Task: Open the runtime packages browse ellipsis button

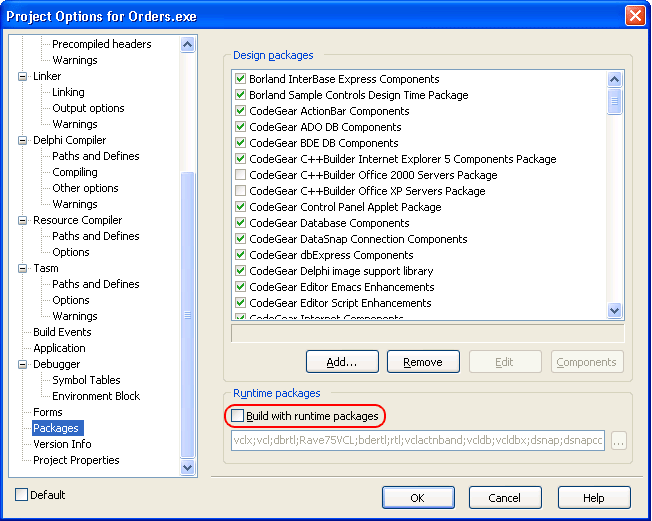Action: [x=619, y=441]
